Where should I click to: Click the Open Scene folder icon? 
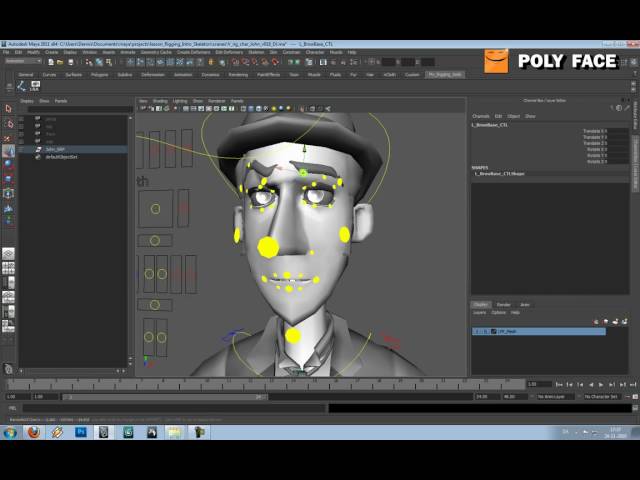[60, 62]
